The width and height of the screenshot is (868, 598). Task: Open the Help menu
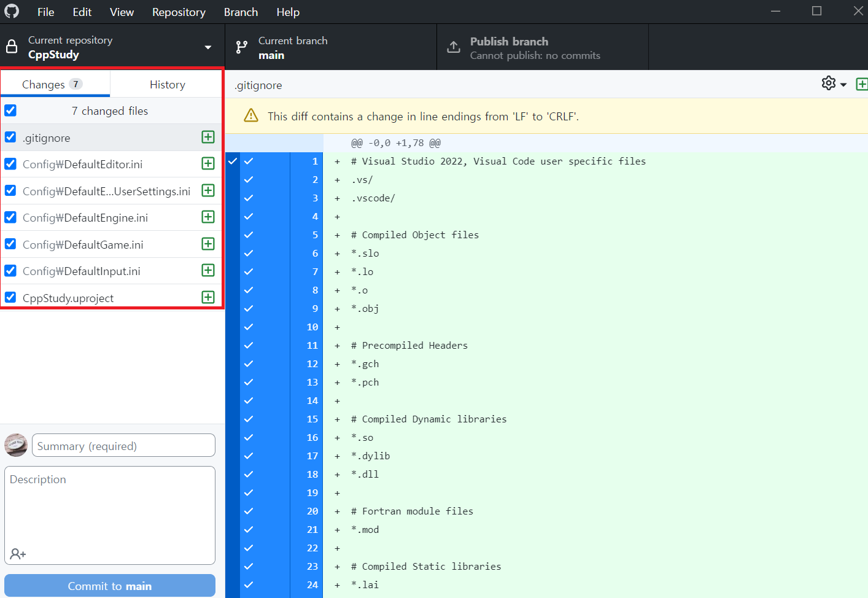click(288, 12)
